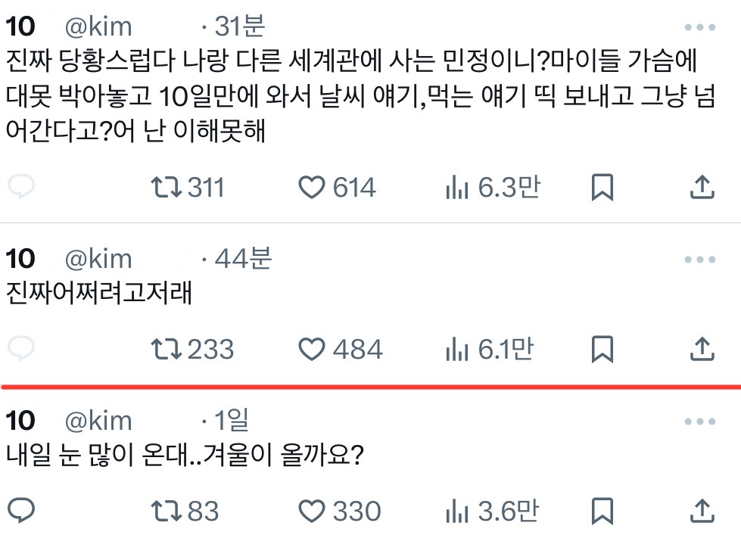Toggle retweet on the tweet with 233 retweets
The height and width of the screenshot is (560, 741).
pos(167,350)
